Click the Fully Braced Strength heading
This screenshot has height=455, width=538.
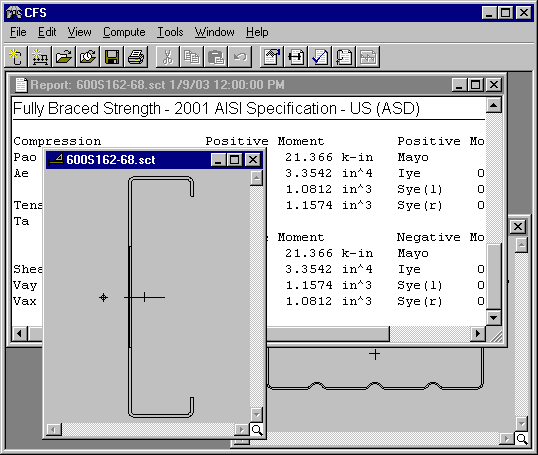[x=216, y=108]
